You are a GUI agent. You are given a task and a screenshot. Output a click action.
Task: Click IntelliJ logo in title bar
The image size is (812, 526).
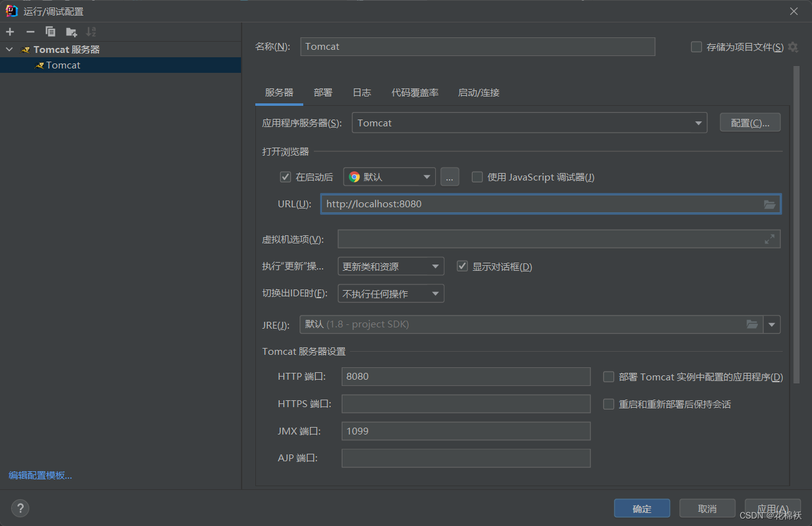pos(11,11)
